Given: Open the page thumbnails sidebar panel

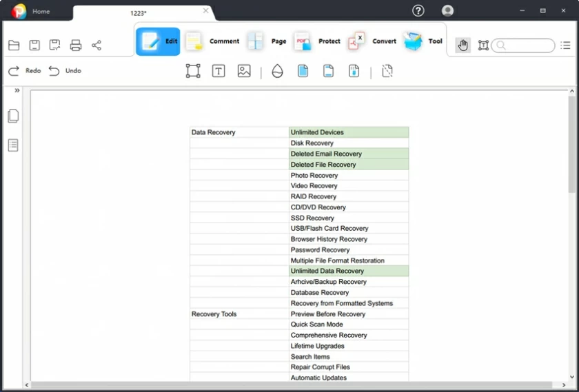Looking at the screenshot, I should [x=13, y=116].
